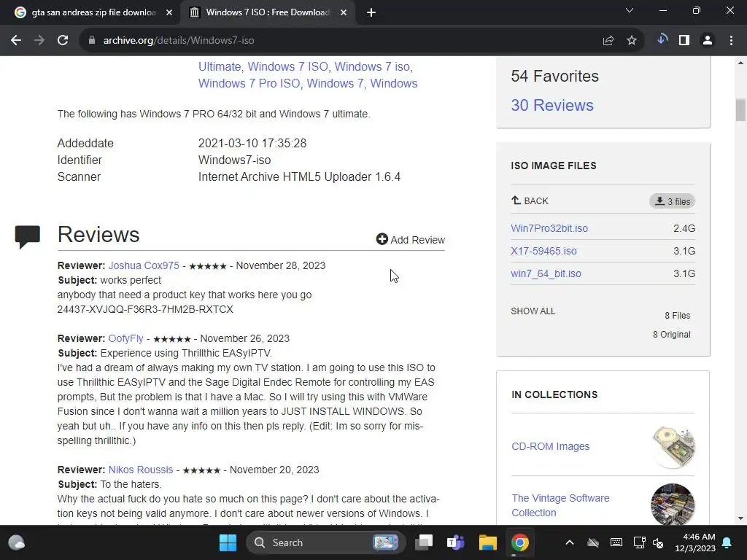Click the '54 Favorites' text
The height and width of the screenshot is (560, 747).
[554, 76]
